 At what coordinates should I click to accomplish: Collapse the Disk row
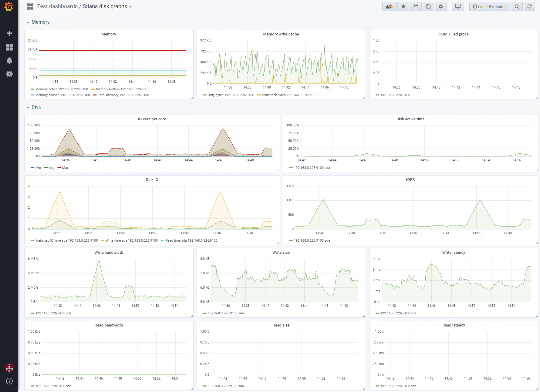click(x=34, y=107)
